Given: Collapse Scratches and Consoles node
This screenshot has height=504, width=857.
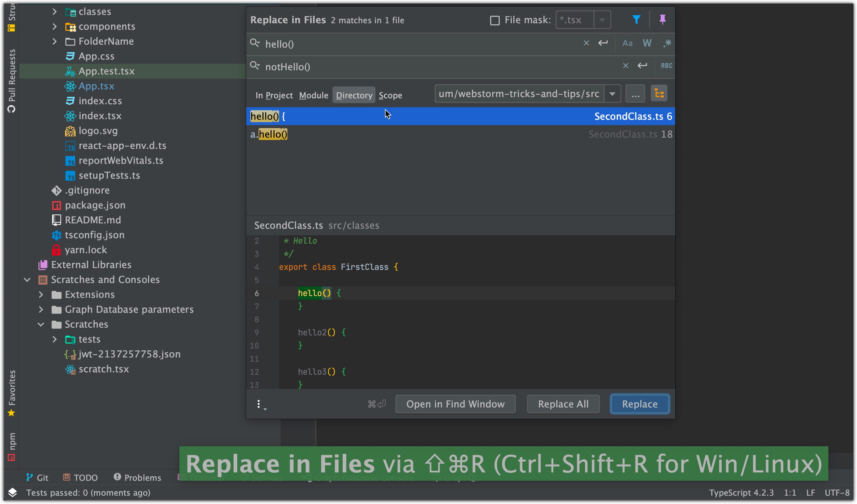Looking at the screenshot, I should click(x=27, y=280).
